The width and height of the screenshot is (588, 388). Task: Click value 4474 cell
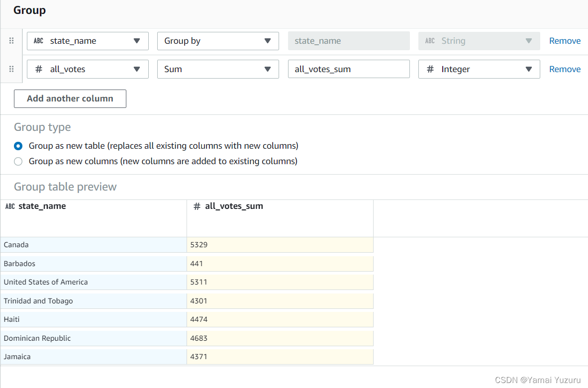pos(280,319)
